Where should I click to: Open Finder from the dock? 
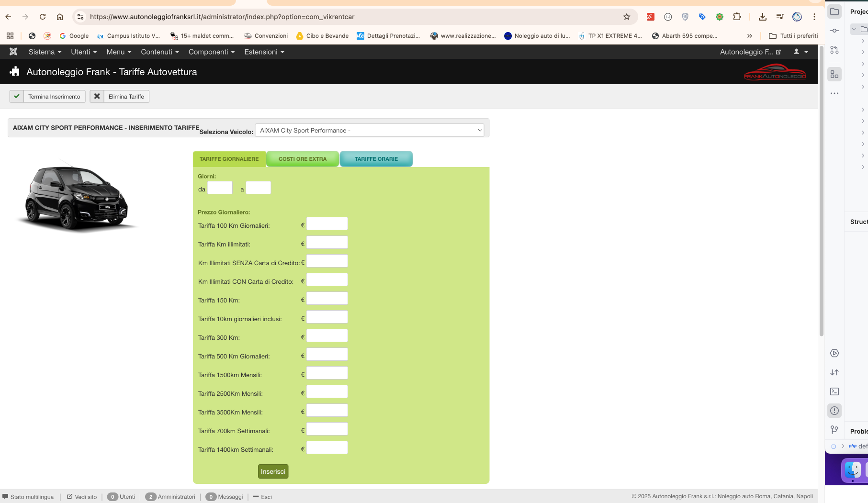click(x=852, y=470)
